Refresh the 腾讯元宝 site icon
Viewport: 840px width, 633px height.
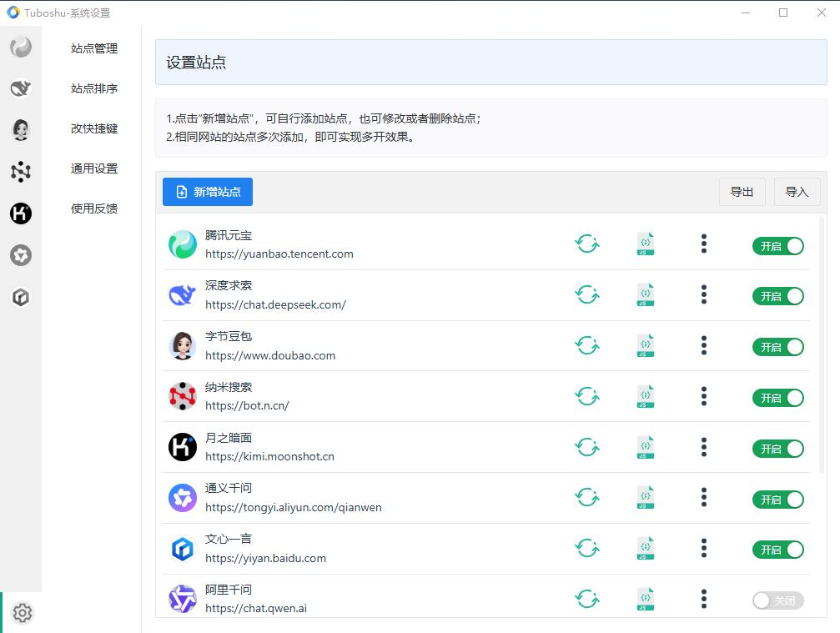587,244
